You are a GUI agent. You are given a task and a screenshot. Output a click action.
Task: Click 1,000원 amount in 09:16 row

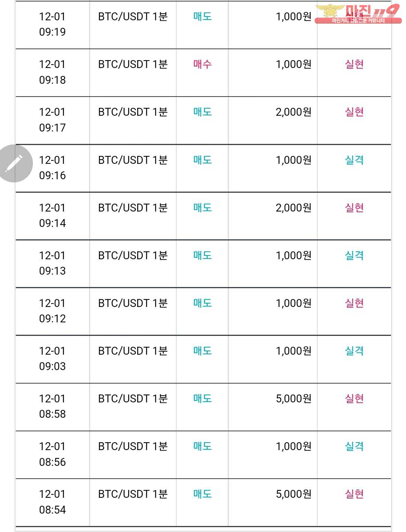click(294, 160)
